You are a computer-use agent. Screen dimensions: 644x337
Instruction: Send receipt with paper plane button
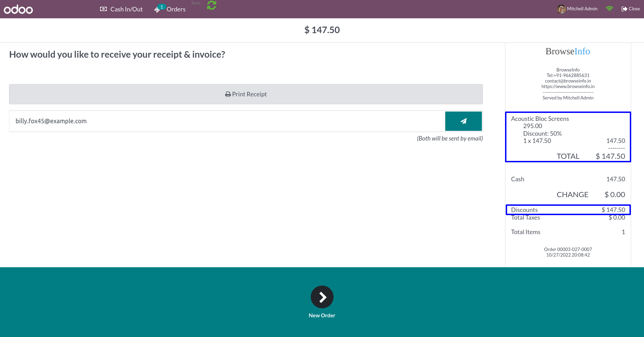click(463, 121)
